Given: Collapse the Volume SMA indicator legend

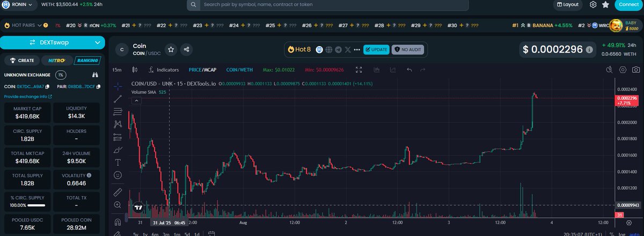Looking at the screenshot, I should tap(136, 100).
